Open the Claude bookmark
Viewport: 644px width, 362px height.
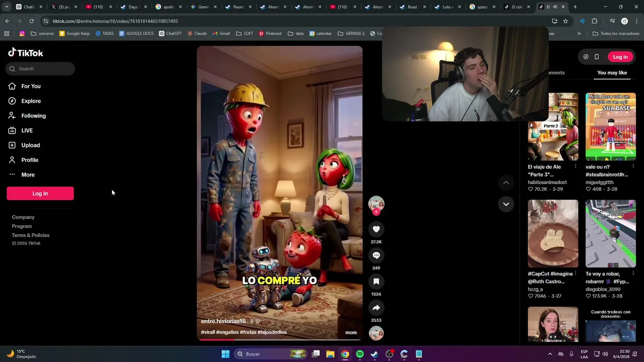(x=197, y=34)
